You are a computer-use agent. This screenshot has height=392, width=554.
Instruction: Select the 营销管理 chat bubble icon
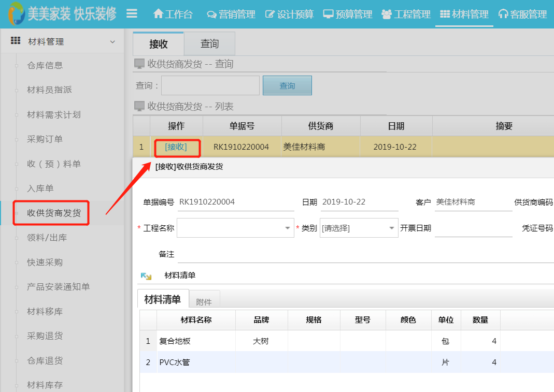211,14
